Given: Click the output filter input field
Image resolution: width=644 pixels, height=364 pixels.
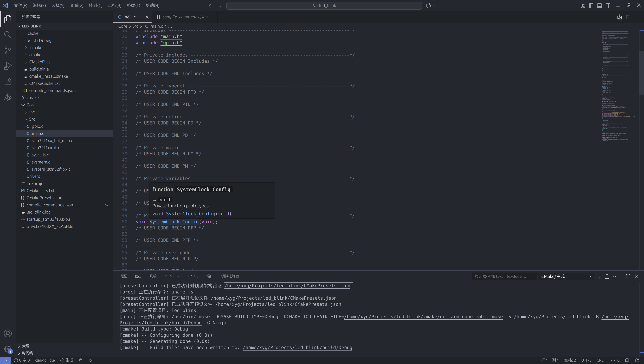Looking at the screenshot, I should (504, 276).
